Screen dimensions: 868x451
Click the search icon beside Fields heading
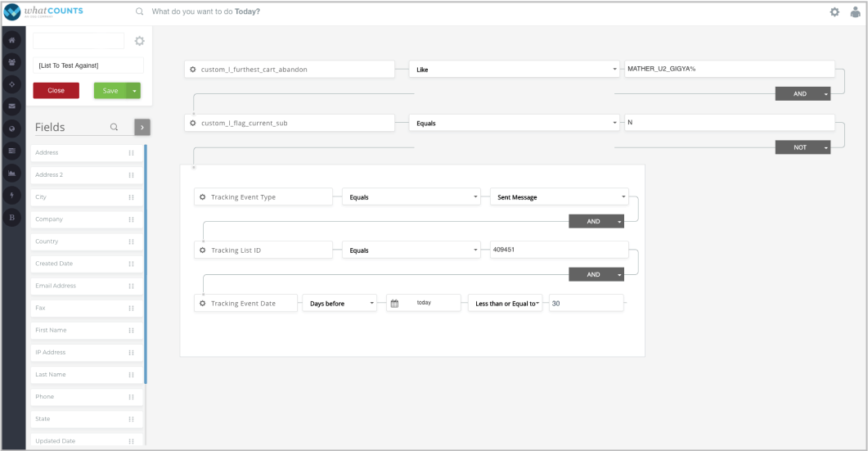[115, 127]
